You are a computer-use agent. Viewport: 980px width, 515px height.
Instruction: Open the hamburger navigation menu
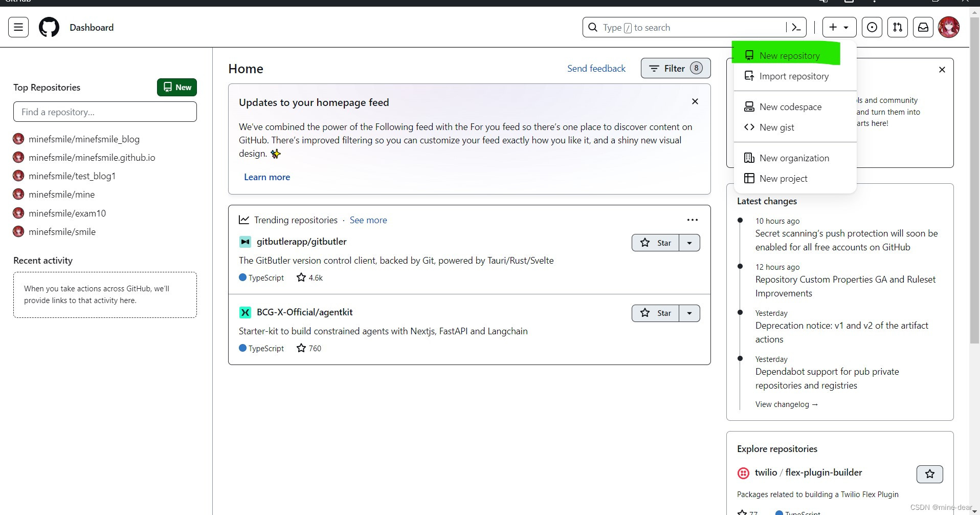point(18,27)
